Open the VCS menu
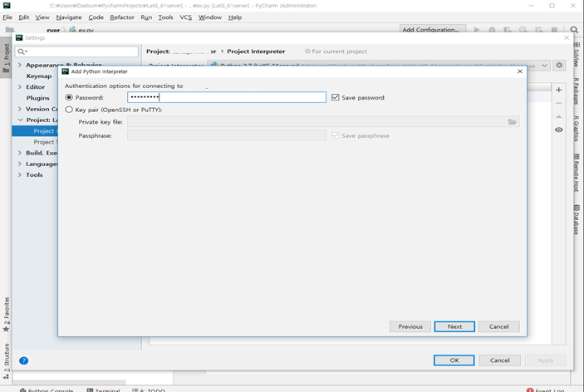Viewport: 584px width, 392px height. [185, 17]
